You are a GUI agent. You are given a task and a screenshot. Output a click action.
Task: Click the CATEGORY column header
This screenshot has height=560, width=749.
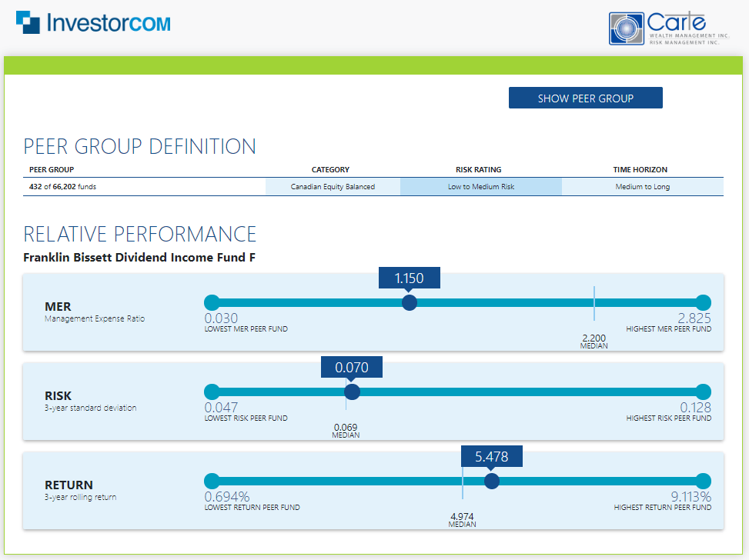(x=330, y=169)
